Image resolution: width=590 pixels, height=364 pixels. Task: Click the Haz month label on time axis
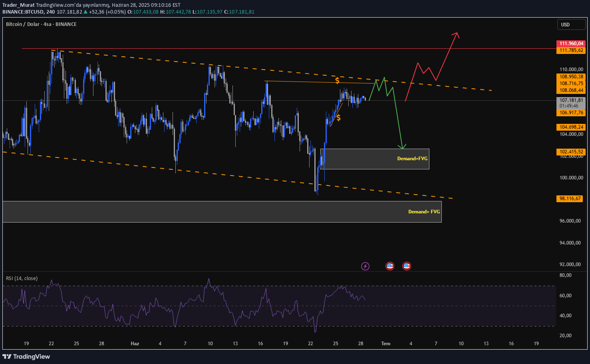tap(135, 344)
